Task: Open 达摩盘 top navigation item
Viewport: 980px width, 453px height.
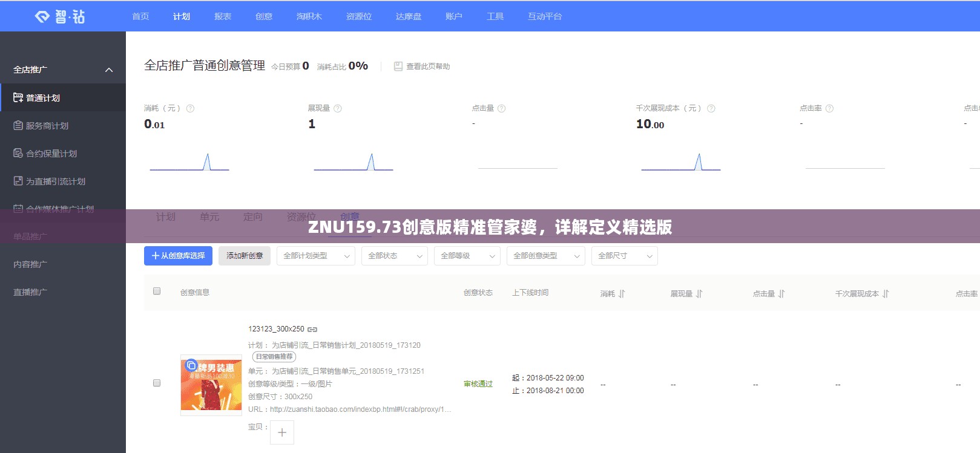Action: [x=409, y=16]
